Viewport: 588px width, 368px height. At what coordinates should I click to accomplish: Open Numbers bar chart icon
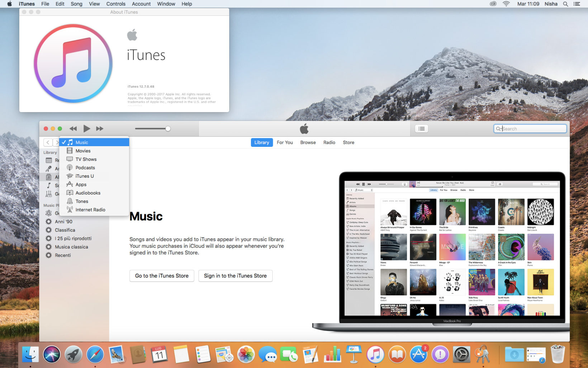332,355
